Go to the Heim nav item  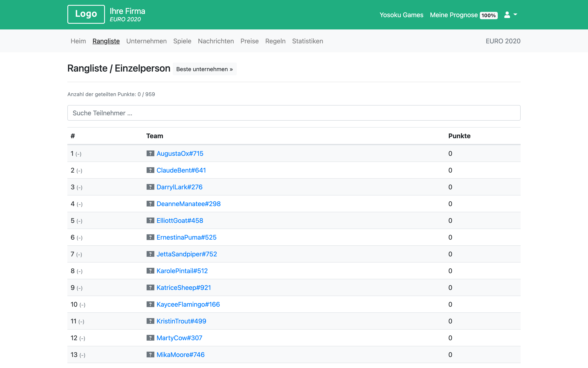(x=78, y=41)
